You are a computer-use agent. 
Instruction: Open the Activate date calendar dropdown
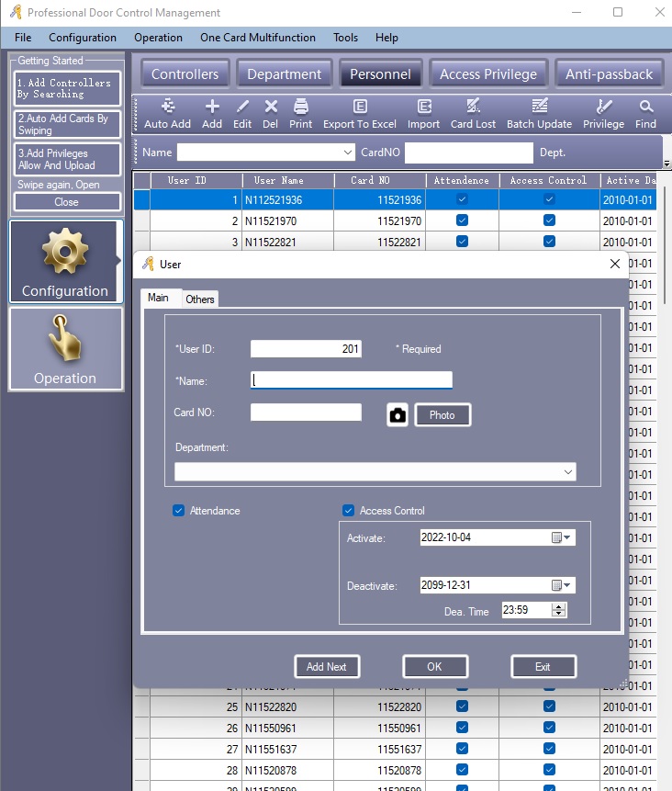point(561,537)
